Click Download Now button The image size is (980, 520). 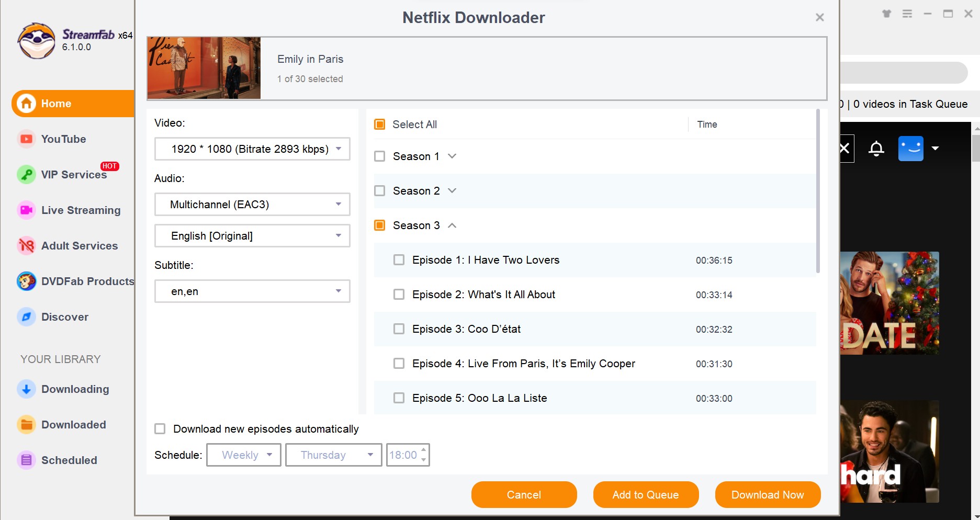768,495
